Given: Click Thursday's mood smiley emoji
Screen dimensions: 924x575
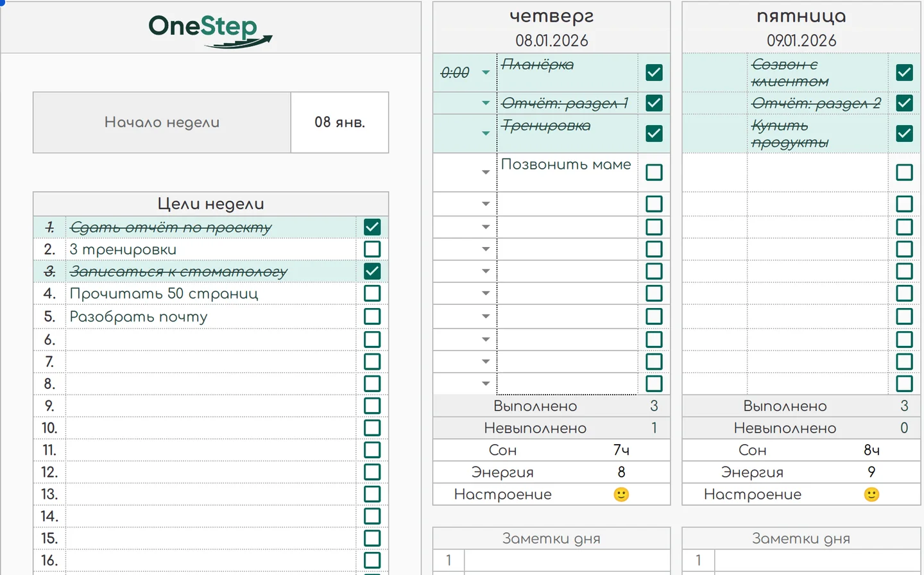Looking at the screenshot, I should click(x=621, y=494).
